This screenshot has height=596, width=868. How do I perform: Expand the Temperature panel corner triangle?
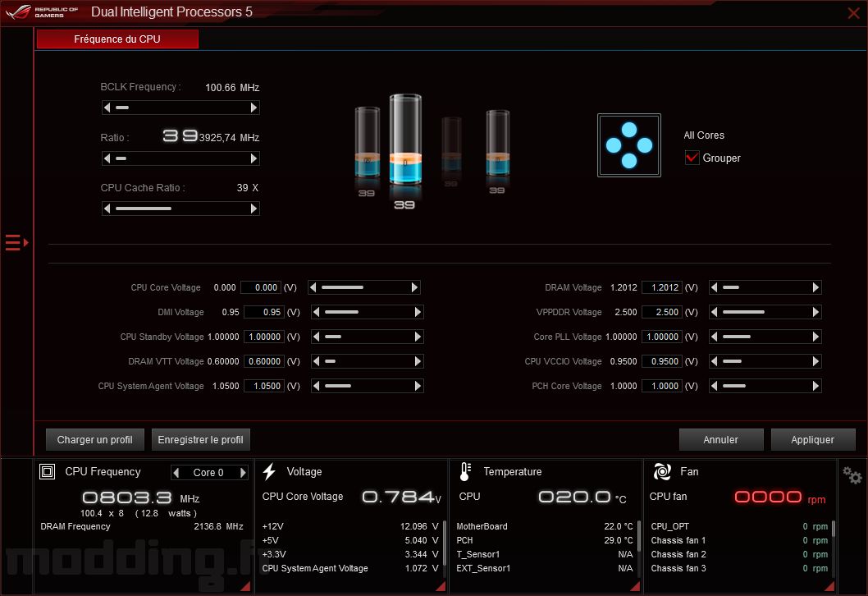(636, 586)
